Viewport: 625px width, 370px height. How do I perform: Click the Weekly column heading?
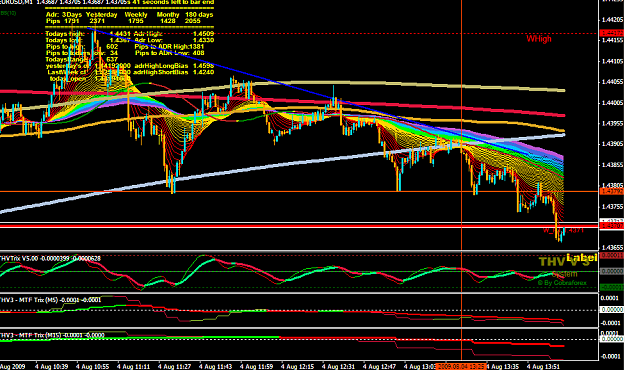pyautogui.click(x=136, y=15)
